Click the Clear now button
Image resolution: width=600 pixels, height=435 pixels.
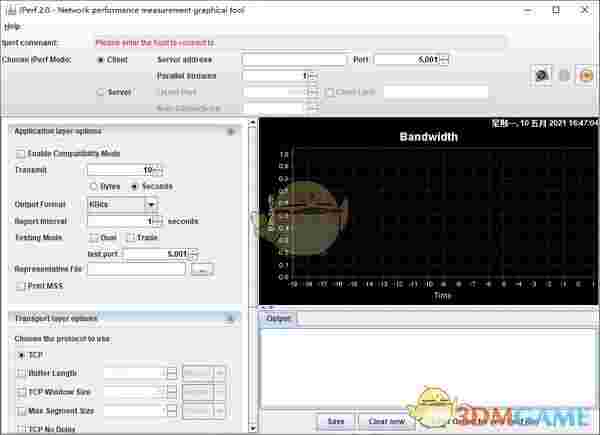pyautogui.click(x=386, y=422)
